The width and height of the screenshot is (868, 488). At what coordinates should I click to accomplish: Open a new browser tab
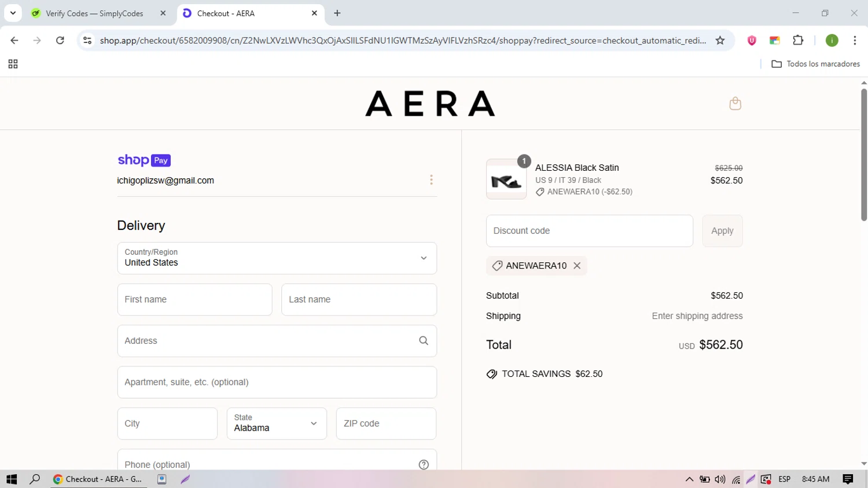pos(337,13)
